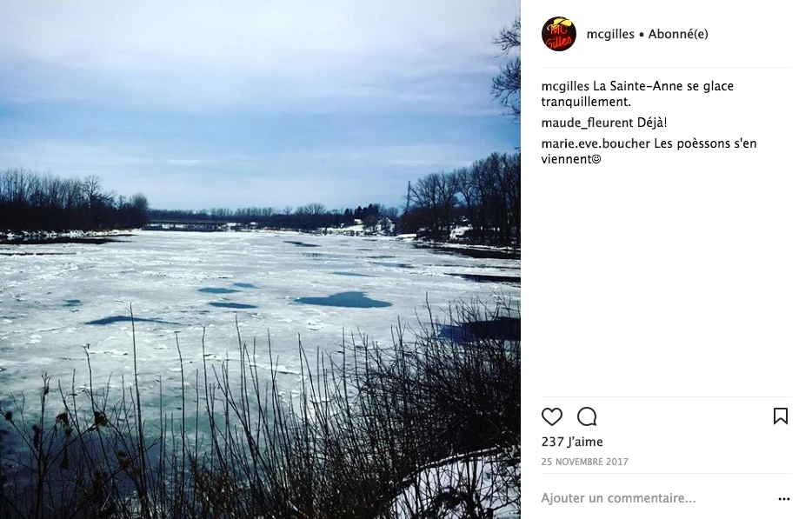The width and height of the screenshot is (812, 519).
Task: Select the frozen river photo
Action: click(x=260, y=259)
